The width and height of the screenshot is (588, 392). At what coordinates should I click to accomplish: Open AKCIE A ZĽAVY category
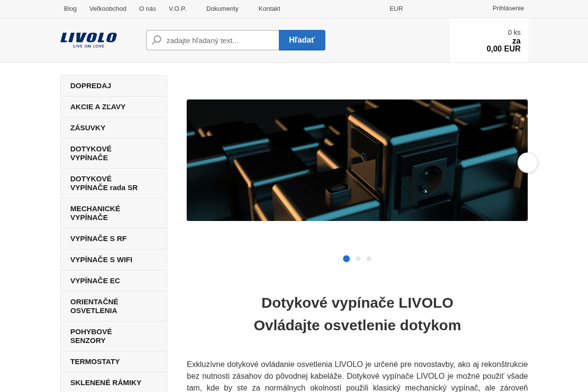click(114, 107)
